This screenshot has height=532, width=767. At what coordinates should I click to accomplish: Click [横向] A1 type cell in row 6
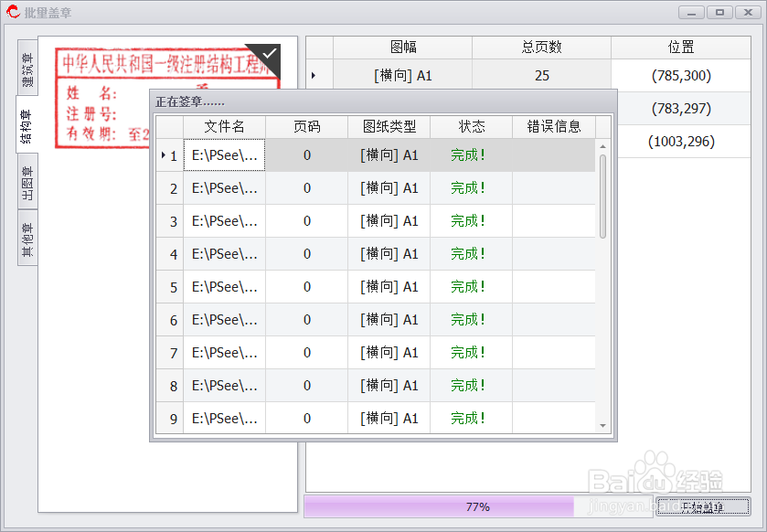click(x=389, y=320)
